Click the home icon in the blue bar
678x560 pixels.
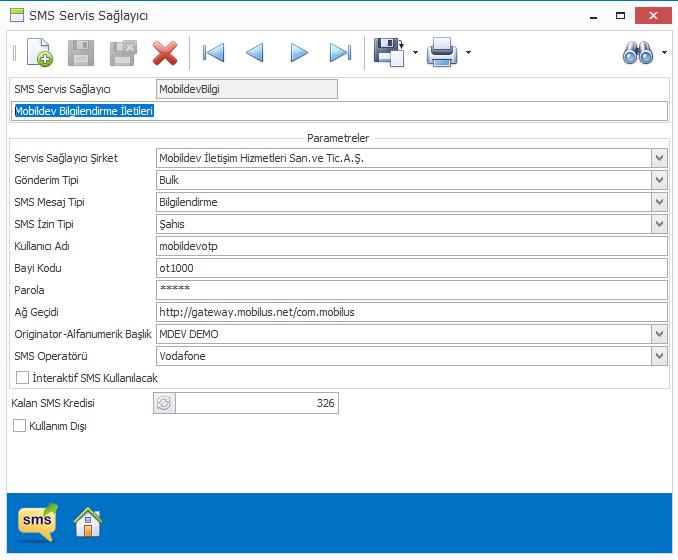tap(88, 522)
